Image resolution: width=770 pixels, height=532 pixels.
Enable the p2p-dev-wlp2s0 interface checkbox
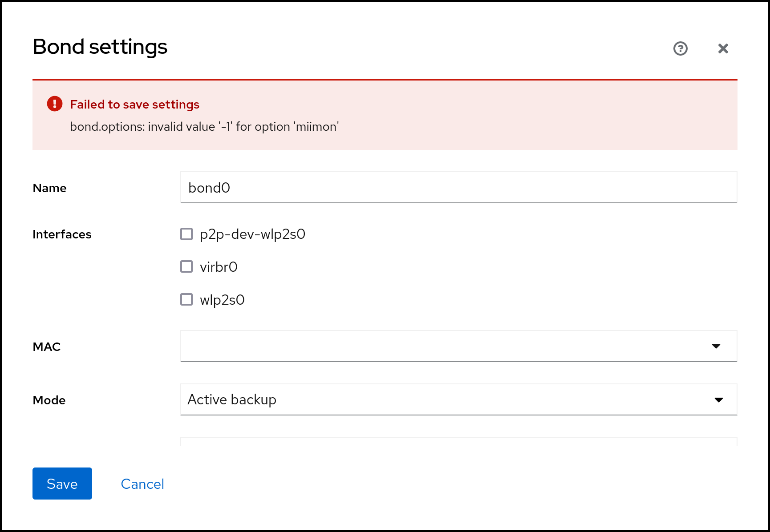coord(186,234)
